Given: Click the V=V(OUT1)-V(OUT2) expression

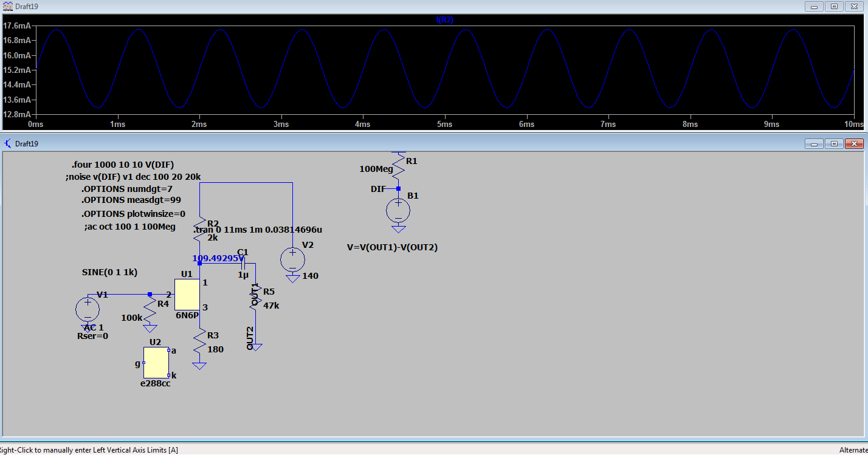Looking at the screenshot, I should pos(391,247).
